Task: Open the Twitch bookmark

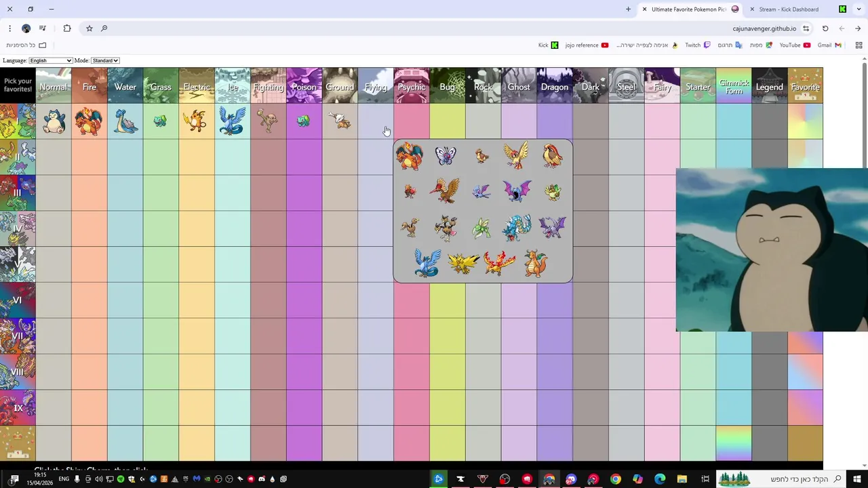Action: (697, 45)
